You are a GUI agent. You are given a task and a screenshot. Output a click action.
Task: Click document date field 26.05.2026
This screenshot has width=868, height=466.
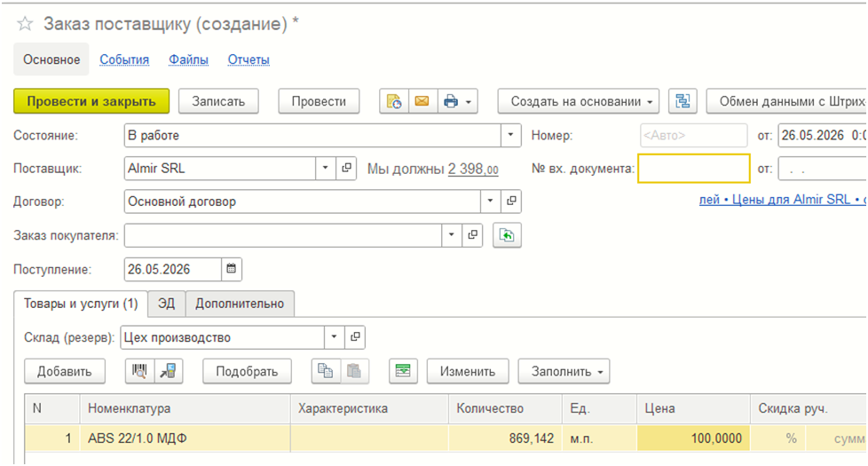(823, 135)
